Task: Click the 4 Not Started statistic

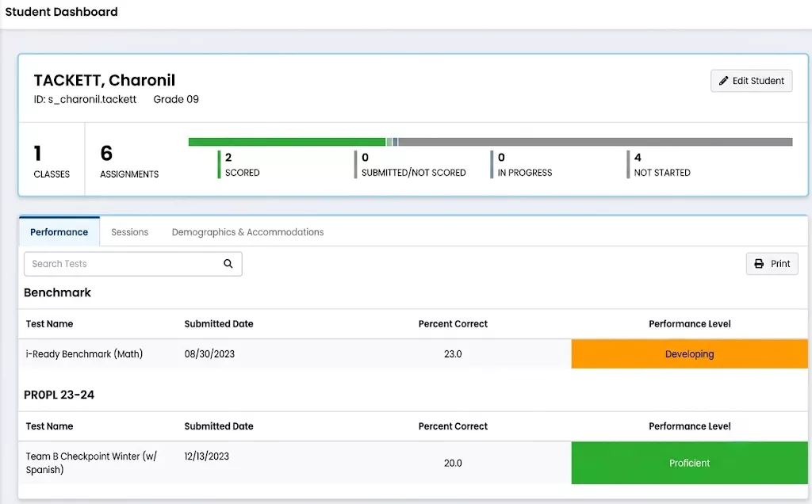Action: 659,165
